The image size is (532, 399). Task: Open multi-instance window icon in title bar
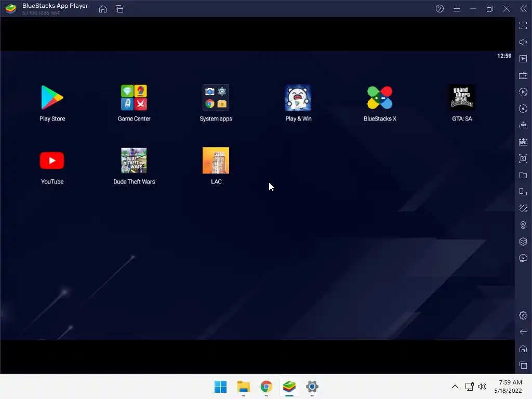(x=119, y=9)
